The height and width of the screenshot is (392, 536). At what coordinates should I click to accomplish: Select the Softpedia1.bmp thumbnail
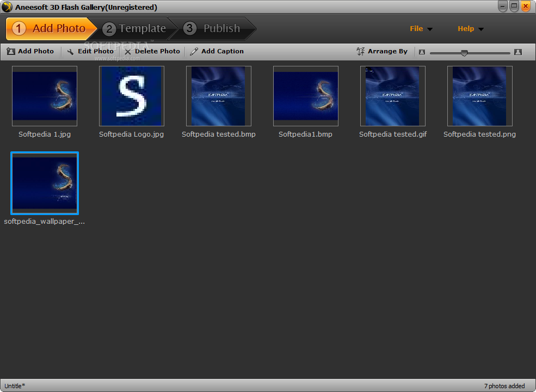click(x=306, y=96)
